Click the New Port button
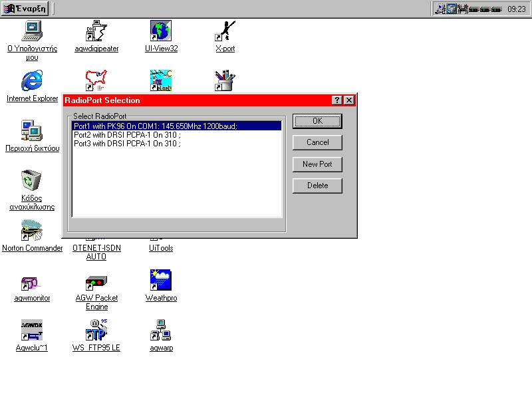Viewport: 532px width, 399px height. click(x=317, y=164)
